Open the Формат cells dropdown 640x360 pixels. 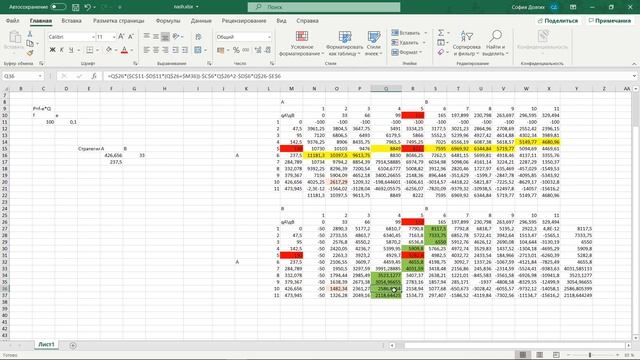[407, 52]
